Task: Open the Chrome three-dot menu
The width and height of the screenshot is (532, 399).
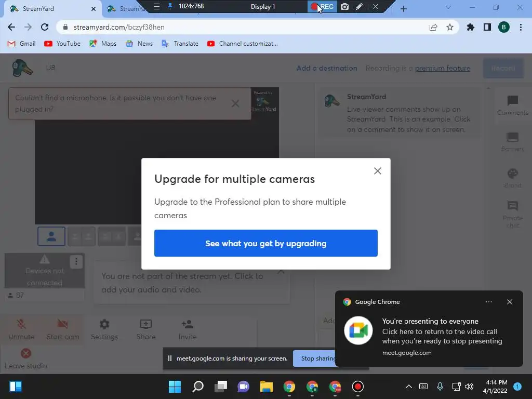Action: pyautogui.click(x=521, y=27)
